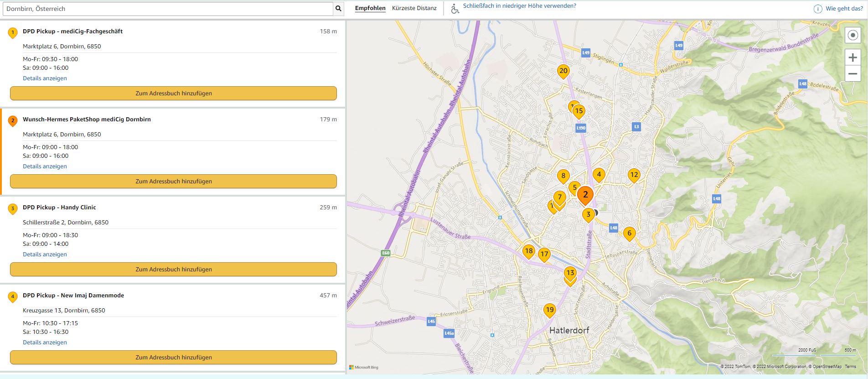Viewport: 868px width, 379px height.
Task: Click map pin number 12
Action: click(x=634, y=175)
